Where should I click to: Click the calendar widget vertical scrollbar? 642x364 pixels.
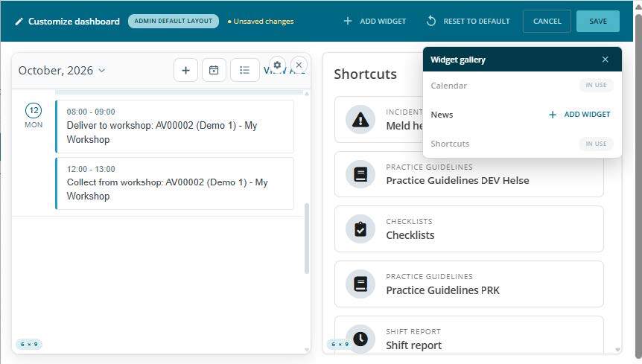point(307,238)
